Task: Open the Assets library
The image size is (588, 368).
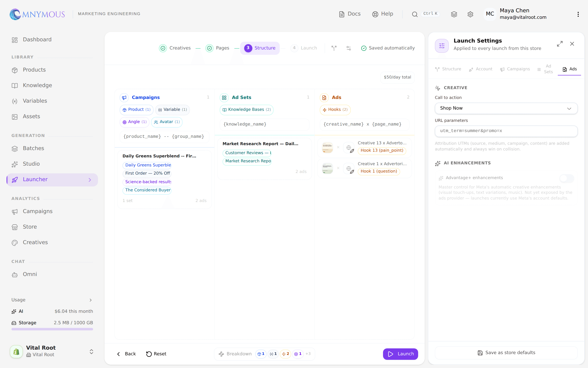Action: [52, 117]
